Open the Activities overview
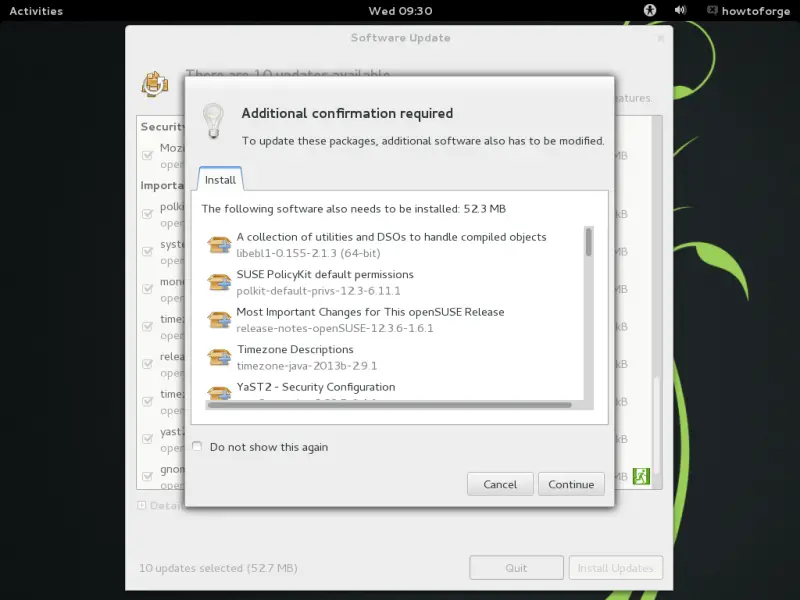The height and width of the screenshot is (600, 800). 36,11
